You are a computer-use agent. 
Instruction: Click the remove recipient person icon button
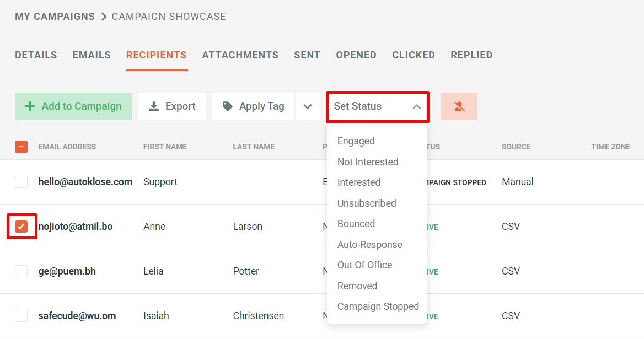coord(459,106)
